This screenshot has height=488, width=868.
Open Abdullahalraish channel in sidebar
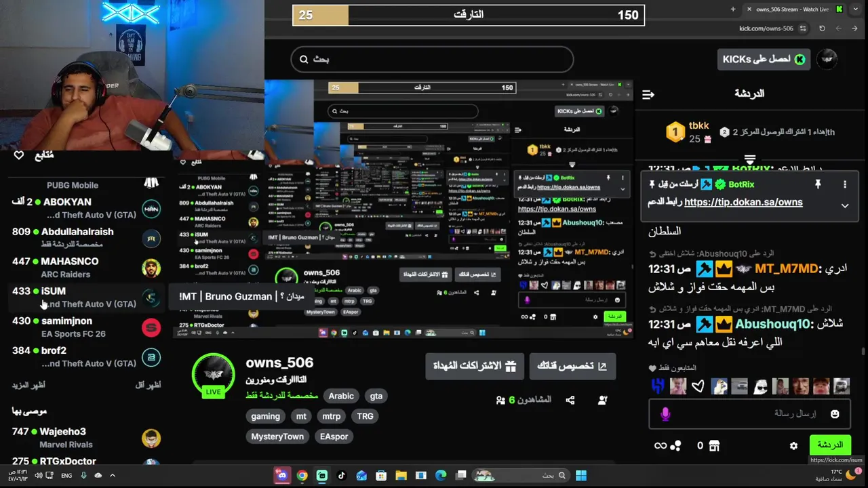pos(86,237)
